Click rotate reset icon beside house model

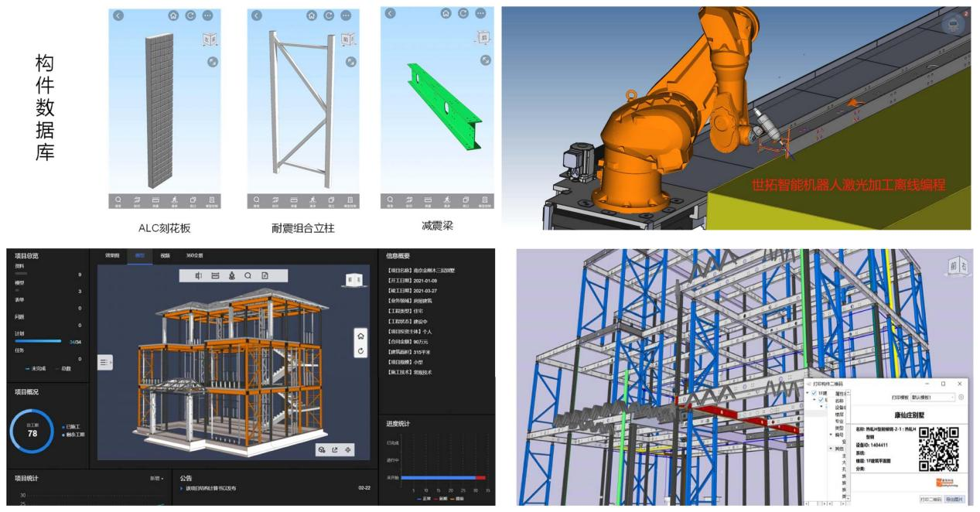(x=360, y=351)
